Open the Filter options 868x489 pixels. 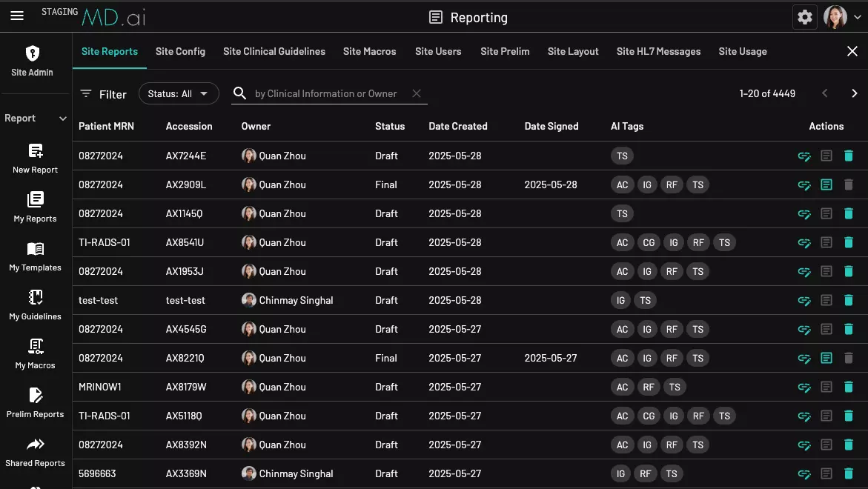tap(103, 94)
